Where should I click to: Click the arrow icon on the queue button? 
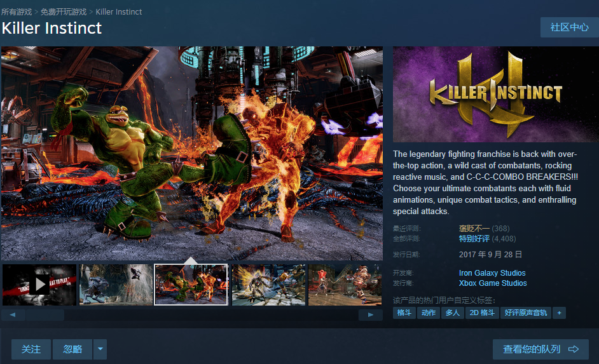tap(574, 349)
